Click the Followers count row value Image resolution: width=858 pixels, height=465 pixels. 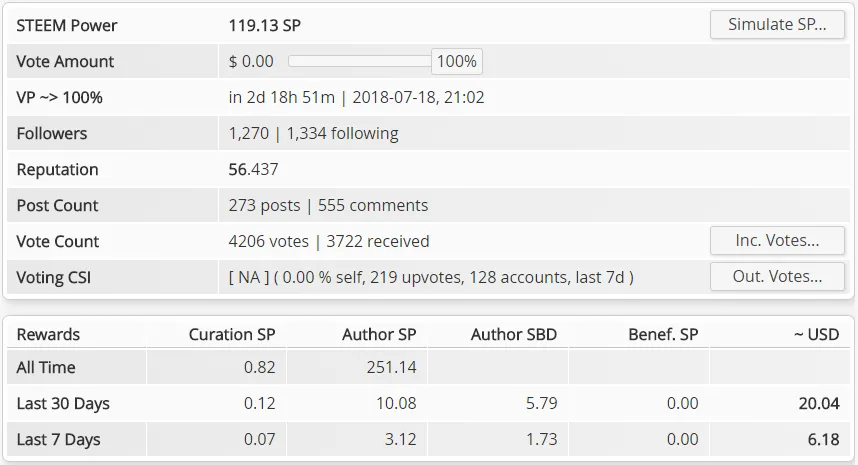(x=314, y=133)
